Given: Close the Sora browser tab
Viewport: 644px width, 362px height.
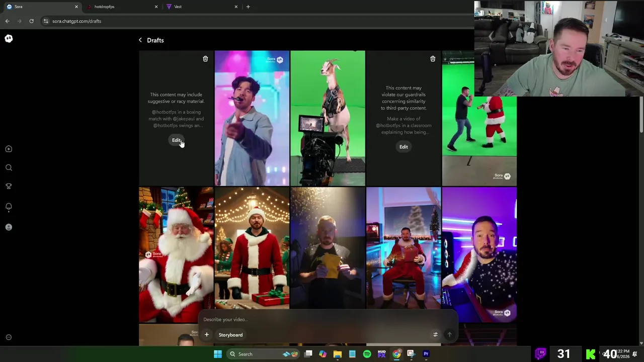Looking at the screenshot, I should (76, 7).
